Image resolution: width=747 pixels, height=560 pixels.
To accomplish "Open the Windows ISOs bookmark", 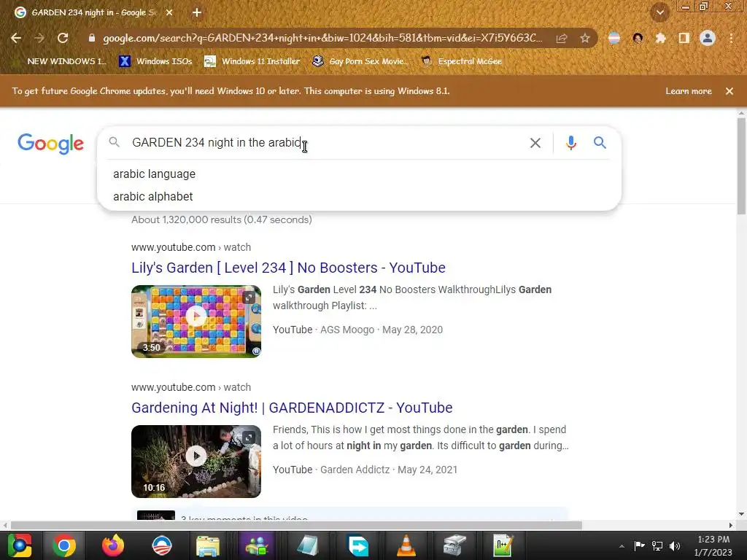I will pyautogui.click(x=156, y=61).
